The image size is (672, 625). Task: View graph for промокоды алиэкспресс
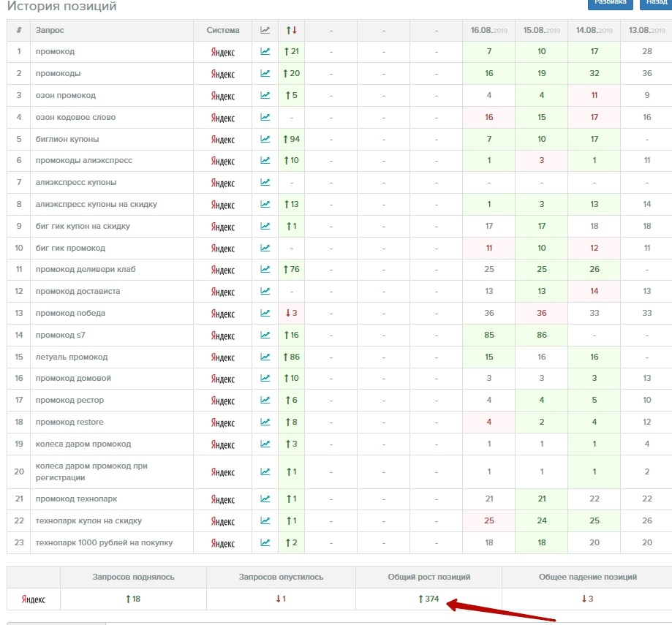pos(265,160)
